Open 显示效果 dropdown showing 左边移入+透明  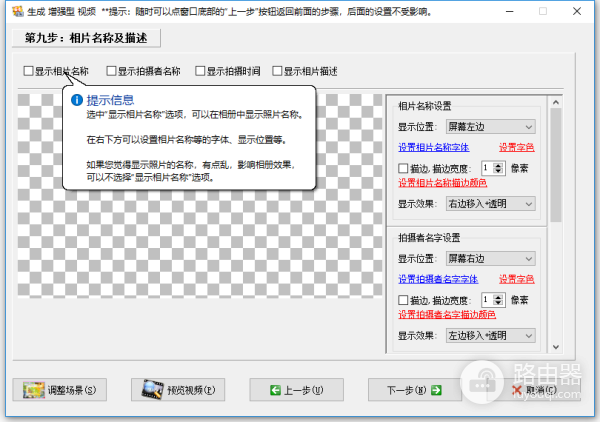(x=491, y=336)
